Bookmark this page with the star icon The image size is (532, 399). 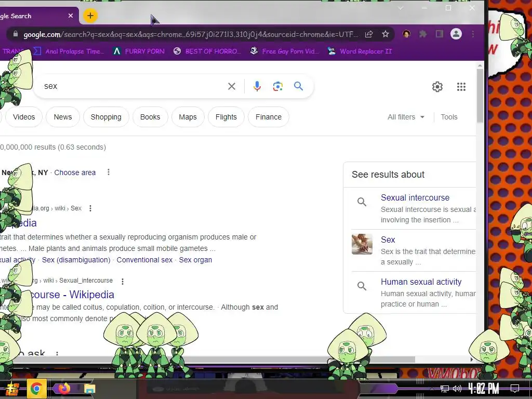[x=385, y=34]
